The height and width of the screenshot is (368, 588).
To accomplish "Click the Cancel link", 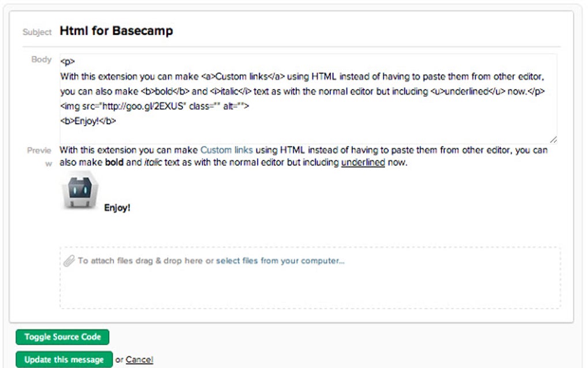I will click(140, 359).
